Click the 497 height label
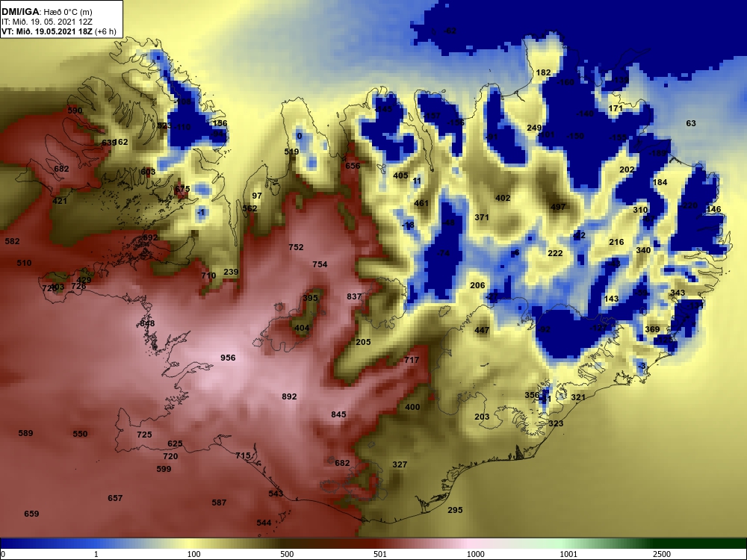 coord(558,207)
